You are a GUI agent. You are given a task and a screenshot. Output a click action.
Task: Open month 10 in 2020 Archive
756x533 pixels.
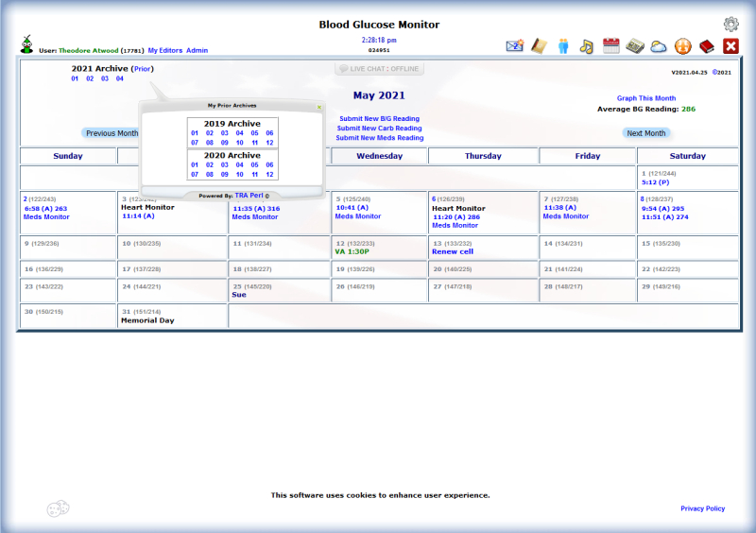coord(240,175)
